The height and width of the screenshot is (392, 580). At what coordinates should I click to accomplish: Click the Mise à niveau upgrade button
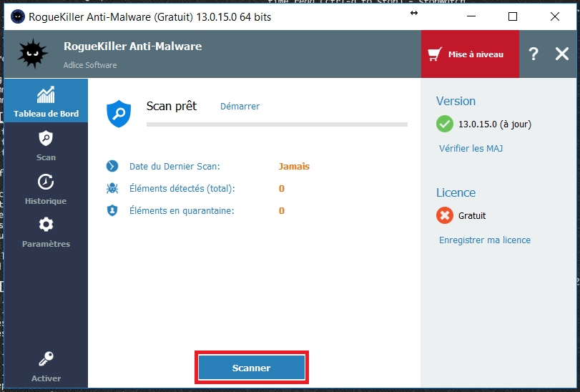click(x=470, y=54)
